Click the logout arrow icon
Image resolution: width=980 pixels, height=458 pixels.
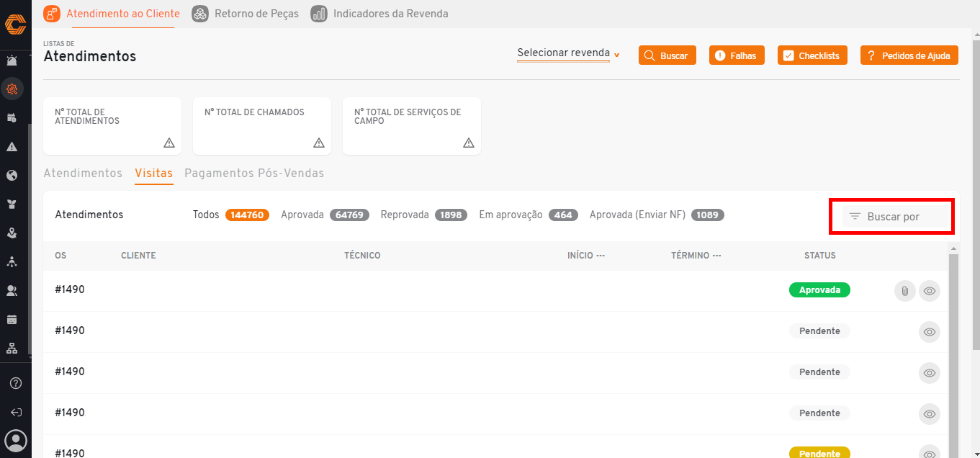tap(16, 413)
